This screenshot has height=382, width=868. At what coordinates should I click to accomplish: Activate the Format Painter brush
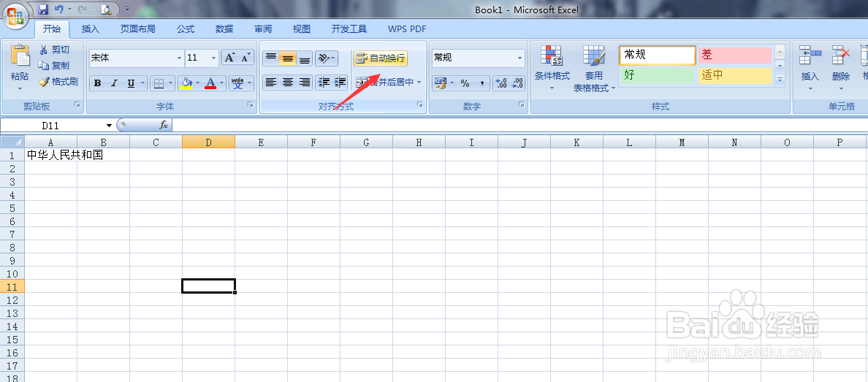[x=58, y=81]
